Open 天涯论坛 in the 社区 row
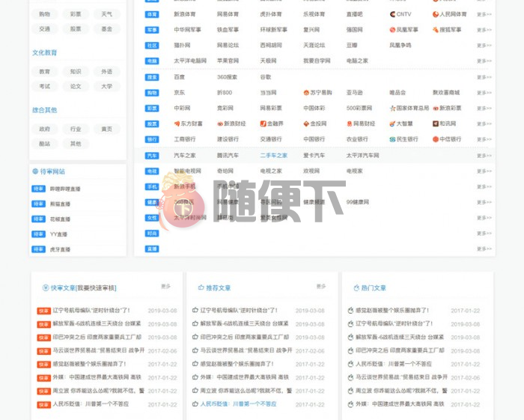 coord(314,45)
